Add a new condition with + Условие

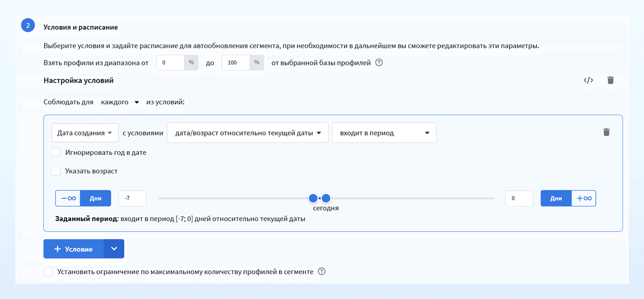point(74,249)
